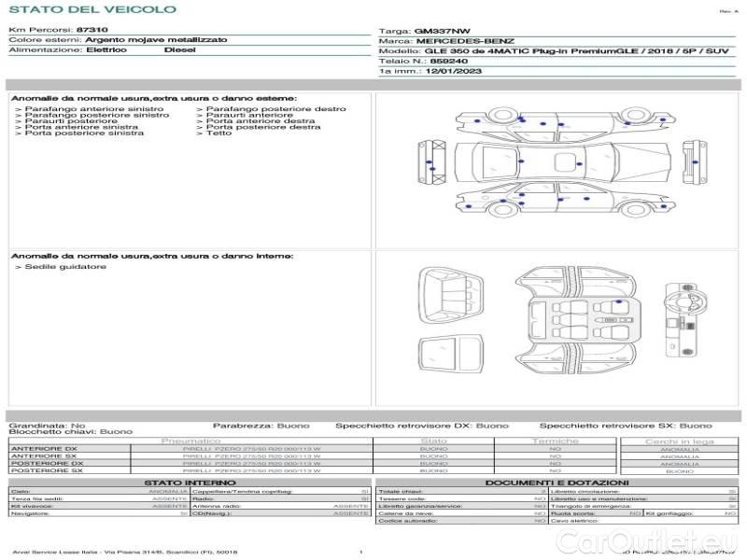This screenshot has width=747, height=560.
Task: Click the rear bumper view diagram
Action: pyautogui.click(x=432, y=162)
